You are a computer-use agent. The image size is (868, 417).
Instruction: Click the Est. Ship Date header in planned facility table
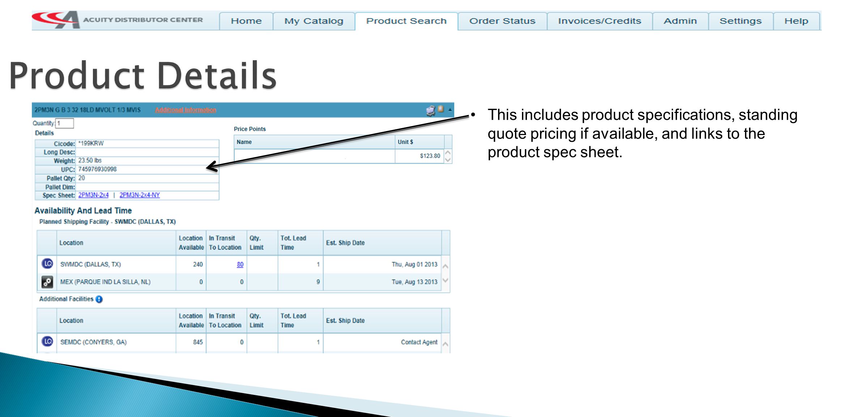click(x=382, y=243)
